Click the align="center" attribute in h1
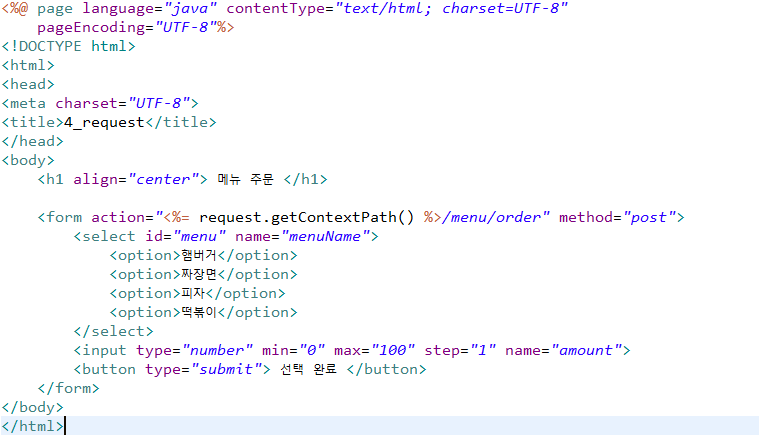The width and height of the screenshot is (759, 437). 136,180
